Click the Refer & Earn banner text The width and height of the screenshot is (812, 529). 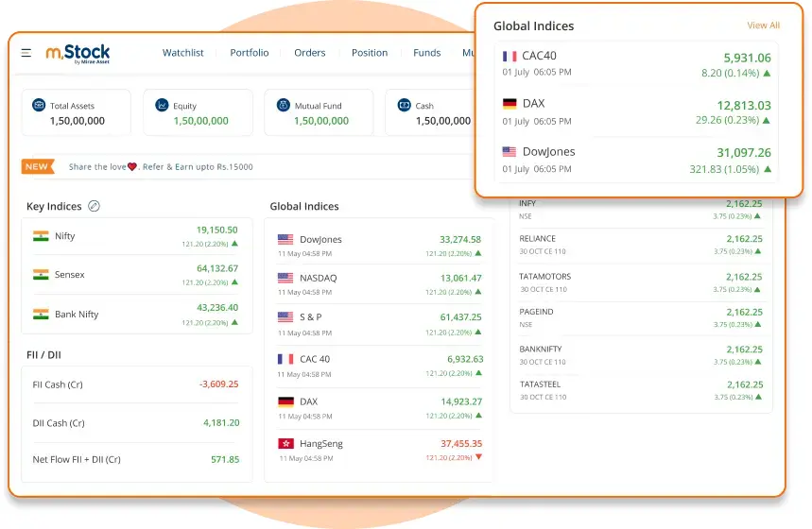click(x=161, y=167)
